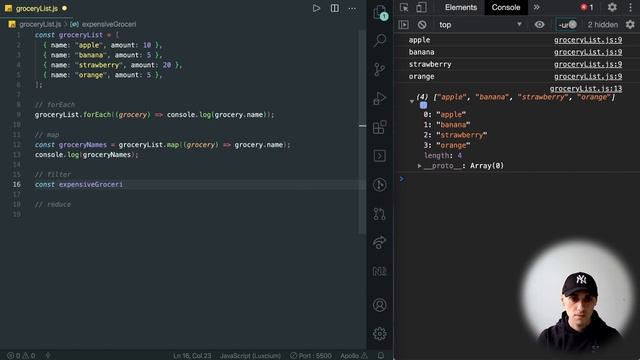Switch to the Console tab
The width and height of the screenshot is (640, 360).
pos(506,7)
